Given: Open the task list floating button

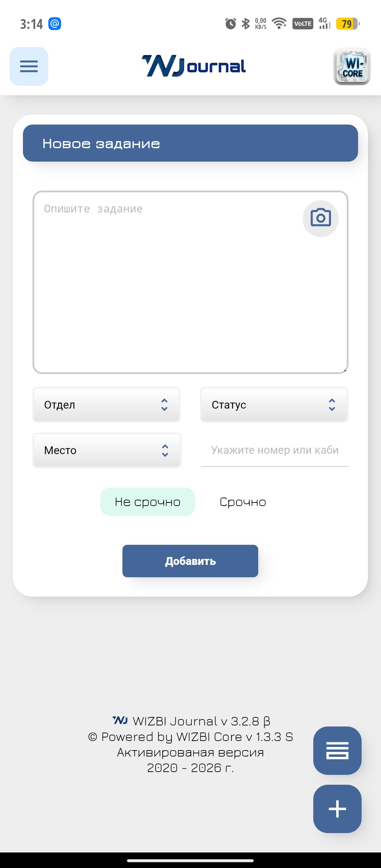Looking at the screenshot, I should 337,751.
